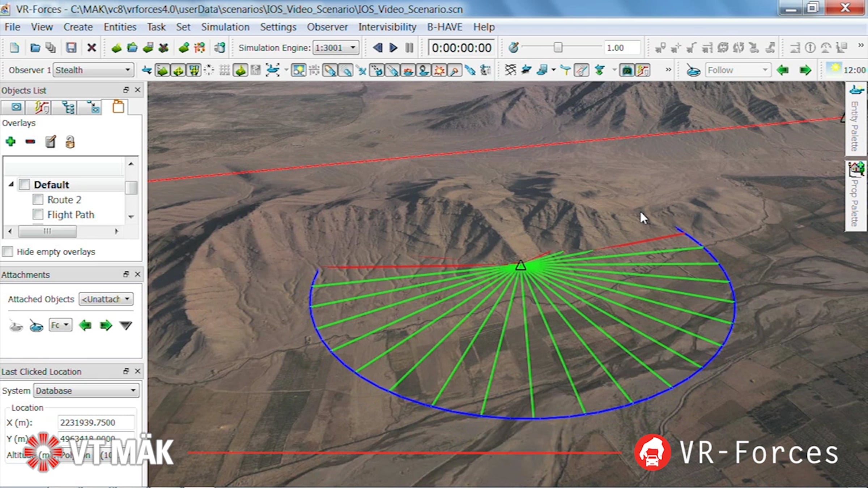The image size is (868, 488).
Task: Open the Stealth observer mode dropdown
Action: [x=93, y=70]
